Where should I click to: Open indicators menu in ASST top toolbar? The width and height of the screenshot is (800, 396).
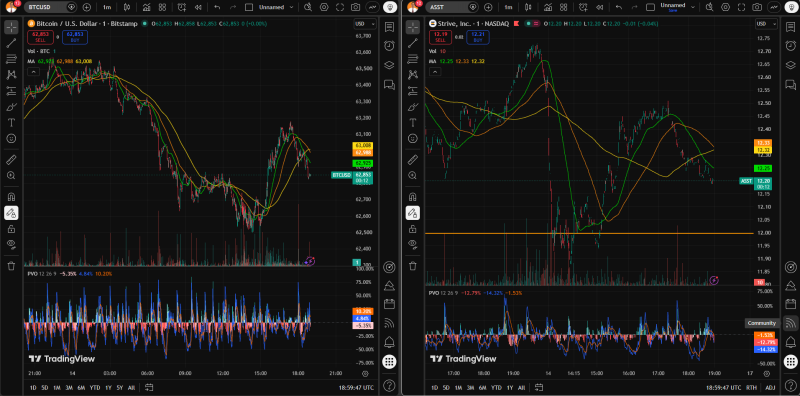[x=548, y=7]
